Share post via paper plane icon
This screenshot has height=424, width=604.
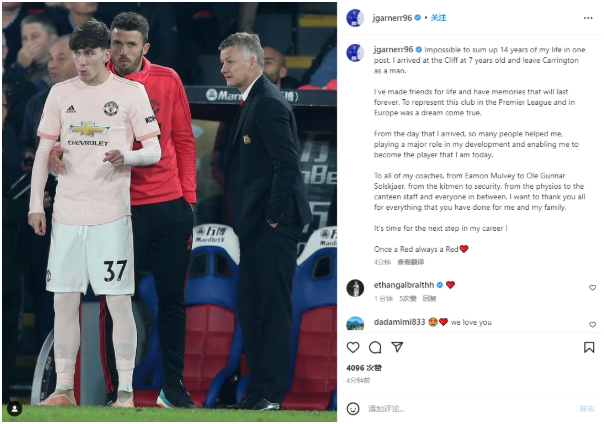397,347
